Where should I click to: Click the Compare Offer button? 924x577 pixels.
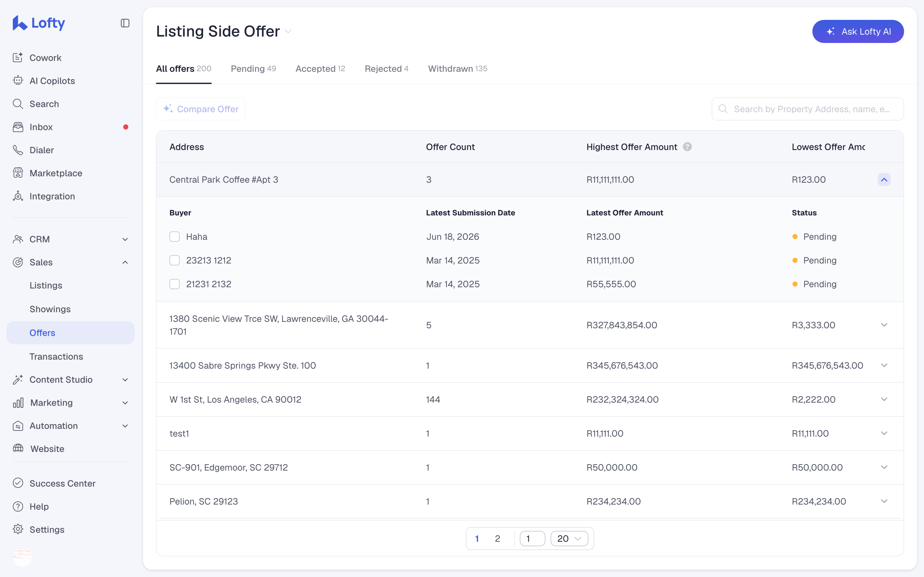201,109
